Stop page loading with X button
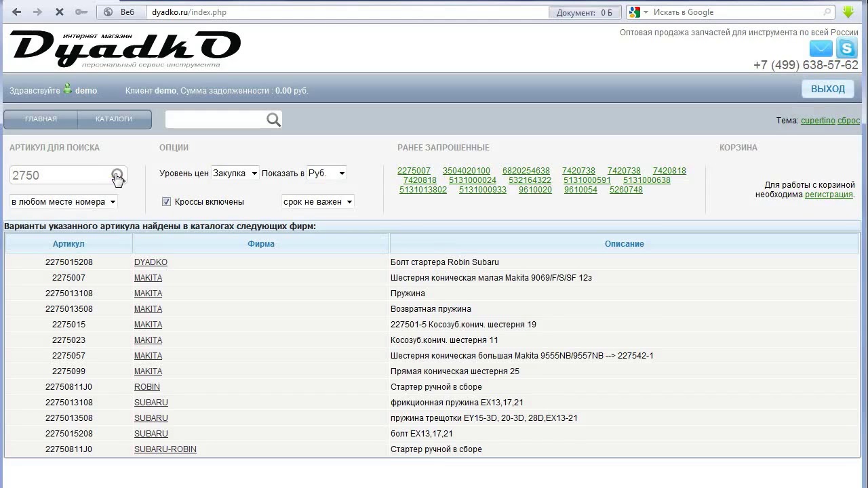Screen dimensions: 868x488 (x=60, y=12)
